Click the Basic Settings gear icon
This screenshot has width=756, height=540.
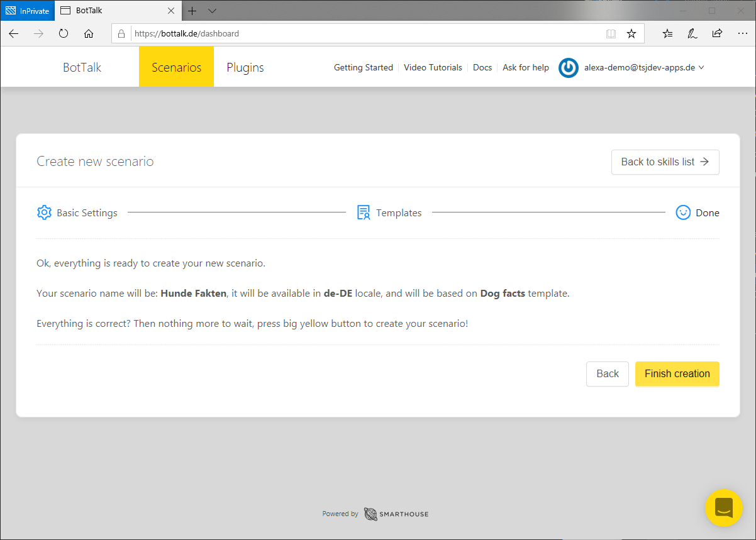click(44, 212)
